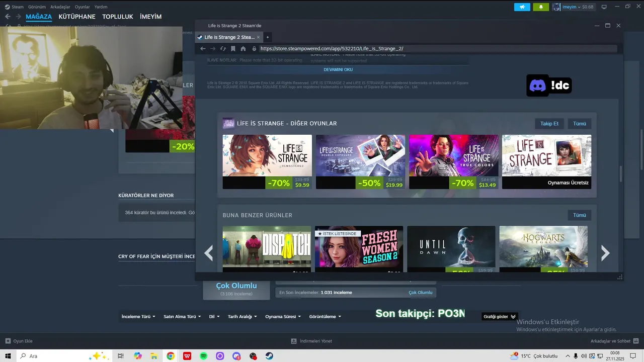Open the Steam taskbar icon

click(269, 356)
